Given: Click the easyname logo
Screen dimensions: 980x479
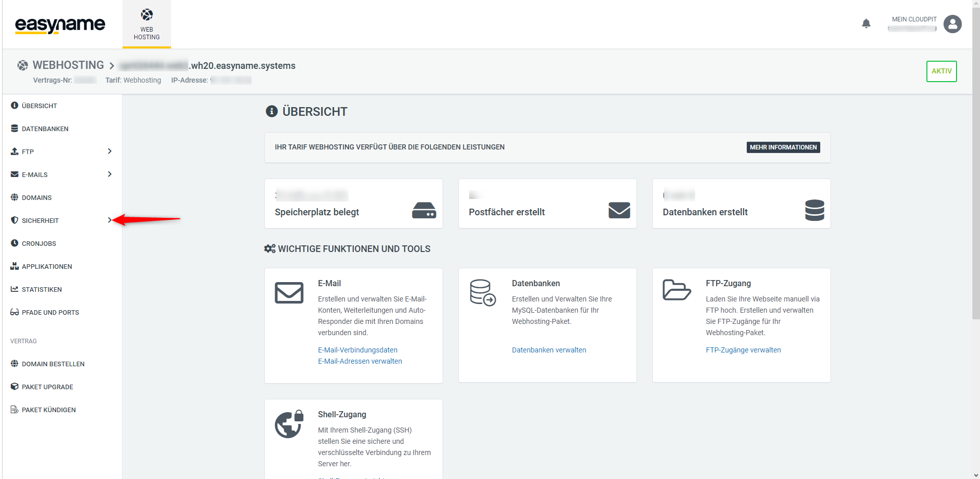Looking at the screenshot, I should pyautogui.click(x=60, y=24).
